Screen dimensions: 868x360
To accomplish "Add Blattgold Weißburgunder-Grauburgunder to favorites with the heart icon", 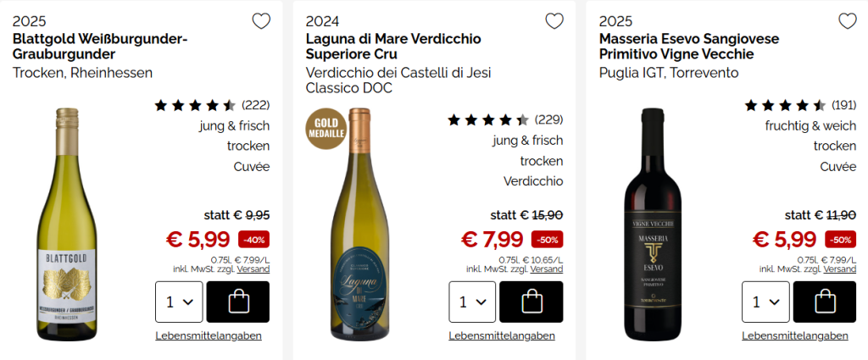I will point(261,21).
